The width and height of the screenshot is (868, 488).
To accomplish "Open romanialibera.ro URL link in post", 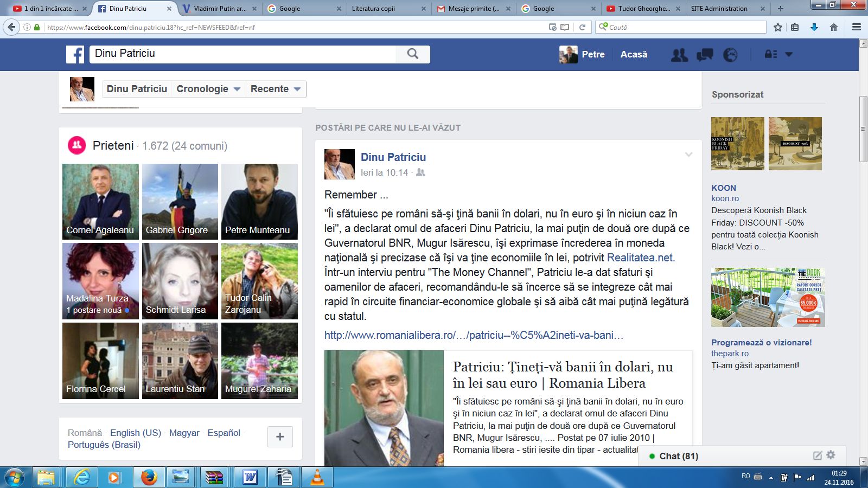I will pos(474,335).
